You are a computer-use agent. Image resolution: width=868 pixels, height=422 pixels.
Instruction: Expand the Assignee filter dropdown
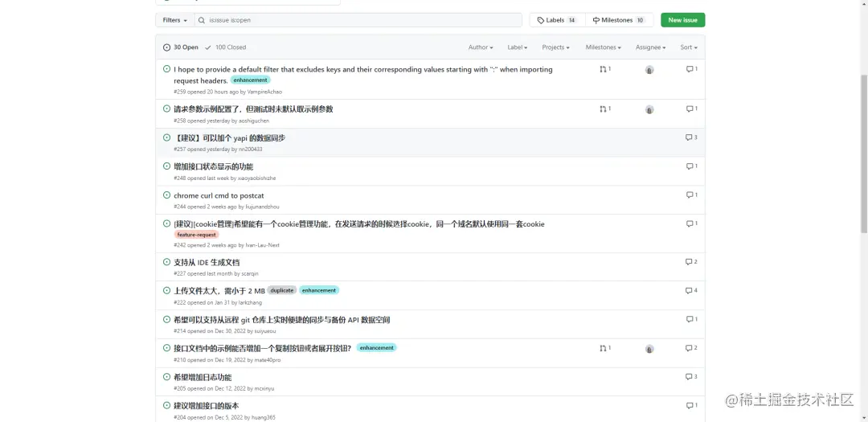tap(650, 47)
